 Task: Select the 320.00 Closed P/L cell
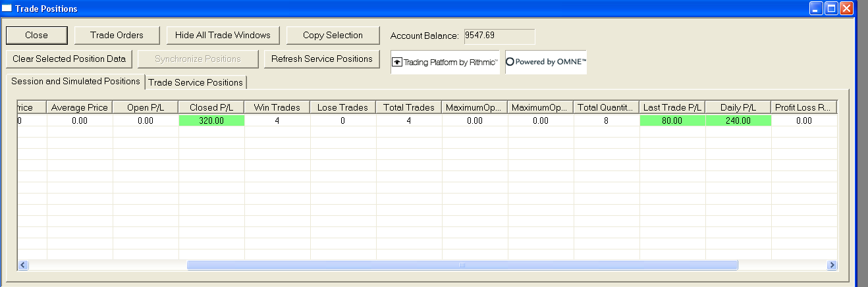click(211, 120)
